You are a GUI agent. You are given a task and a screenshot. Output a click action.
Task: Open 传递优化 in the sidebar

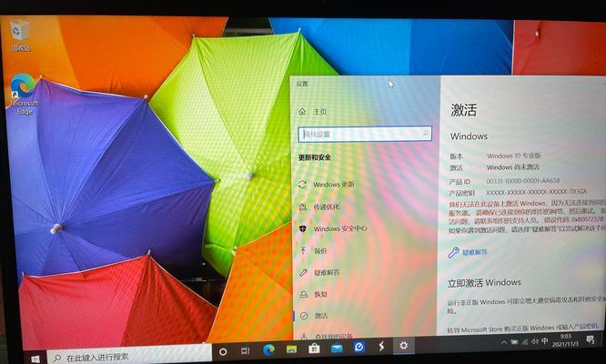pyautogui.click(x=327, y=207)
